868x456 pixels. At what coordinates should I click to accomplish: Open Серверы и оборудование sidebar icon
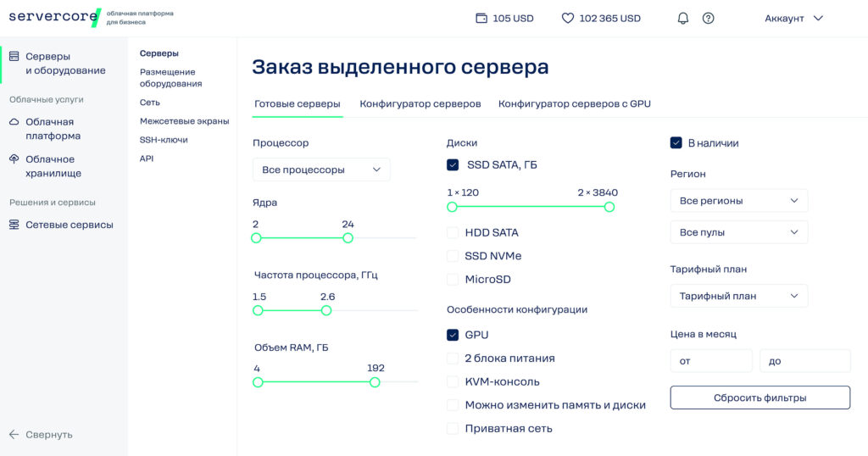pyautogui.click(x=14, y=57)
